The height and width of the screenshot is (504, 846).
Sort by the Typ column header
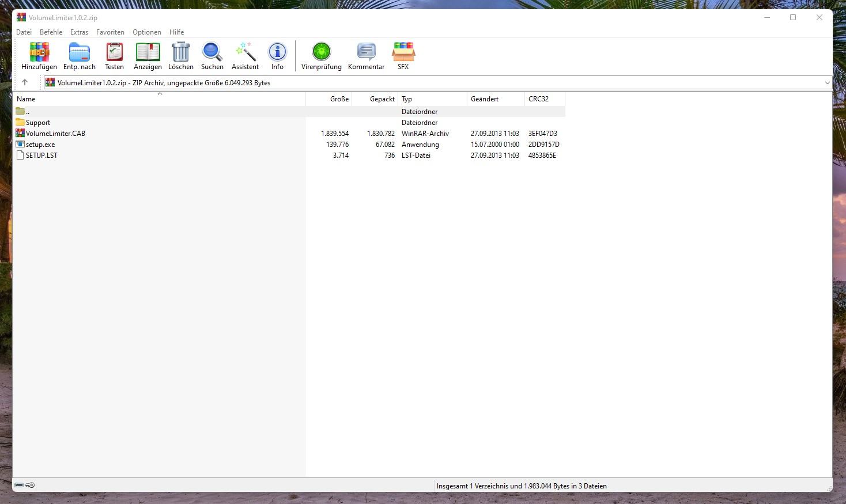coord(433,99)
